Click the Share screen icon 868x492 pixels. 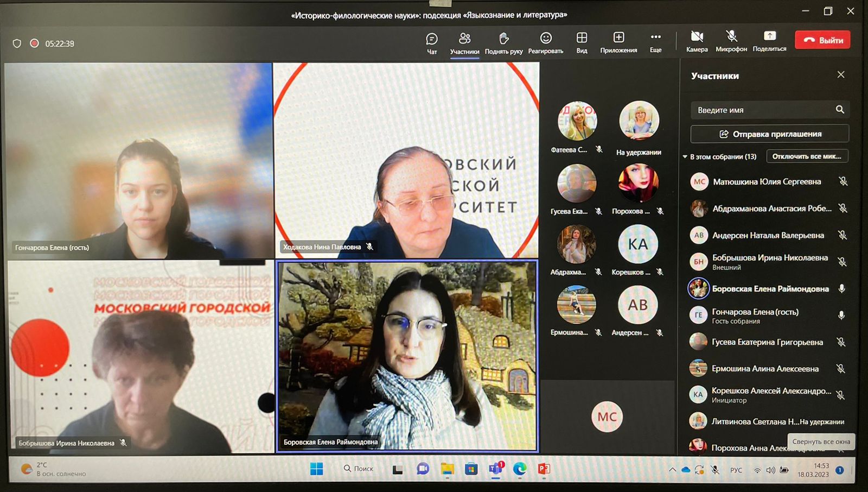pyautogui.click(x=769, y=36)
